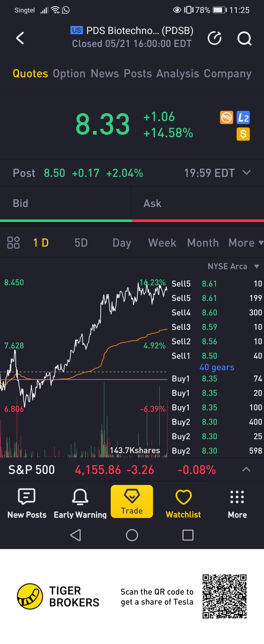This screenshot has width=264, height=644.
Task: Open the Analysis tab
Action: click(x=178, y=73)
